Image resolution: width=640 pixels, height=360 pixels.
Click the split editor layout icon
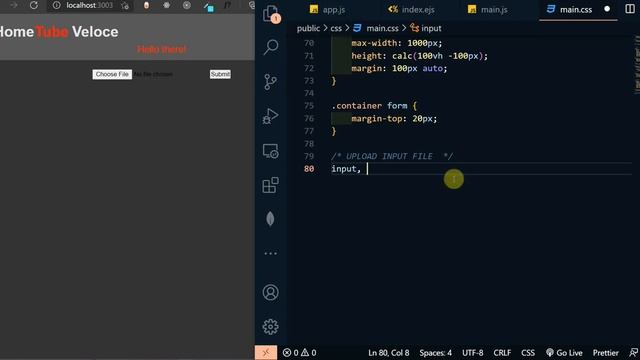(630, 9)
